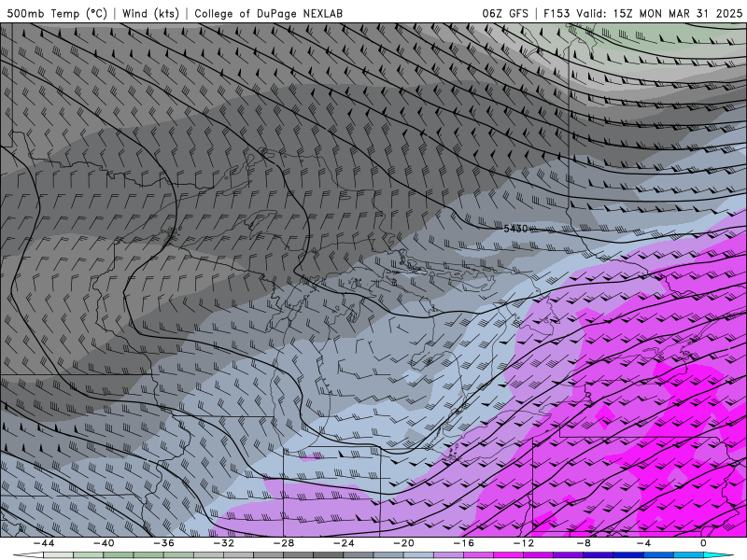Click the -40 colorbar label
The image size is (747, 560).
pos(104,543)
